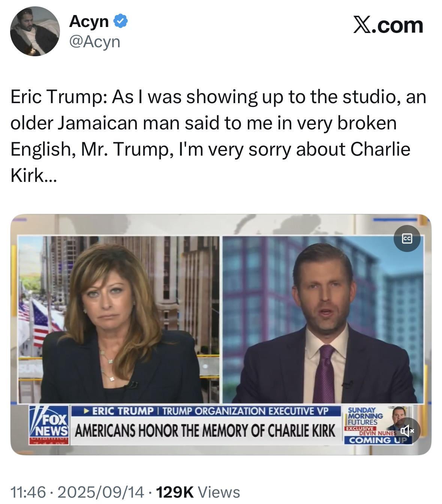
Task: Open the X.com watermark logo
Action: (388, 25)
